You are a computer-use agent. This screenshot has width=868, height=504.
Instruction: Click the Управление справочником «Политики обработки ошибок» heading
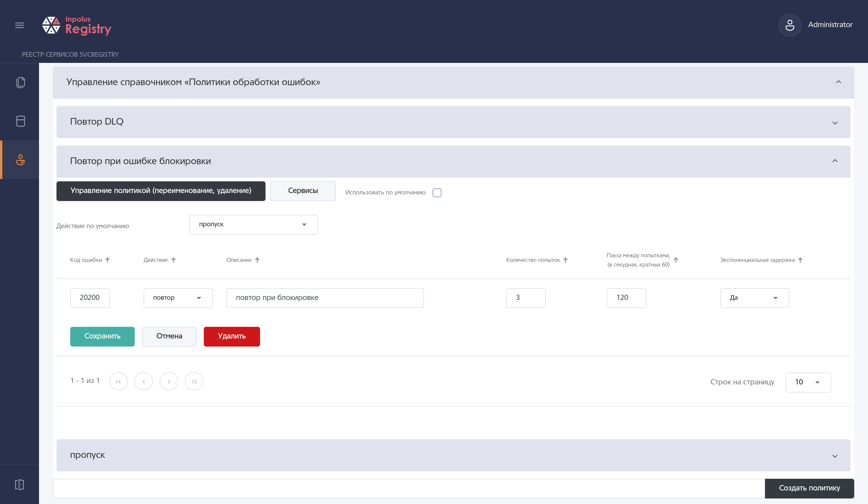click(193, 82)
